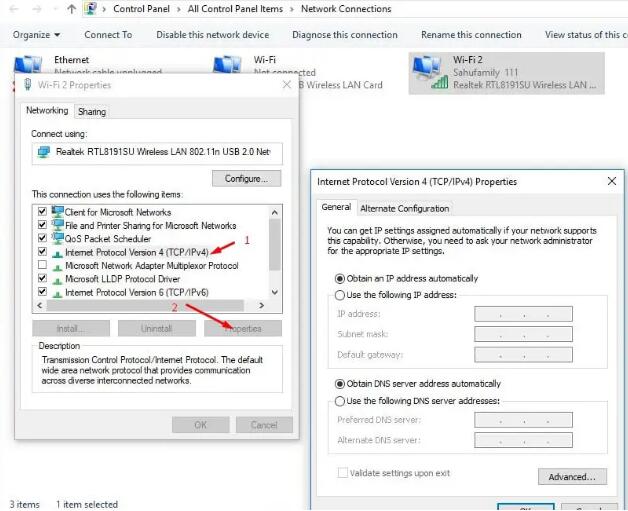This screenshot has height=511, width=628.
Task: Click Cancel in Wi-Fi 2 Properties dialog
Action: tap(264, 425)
